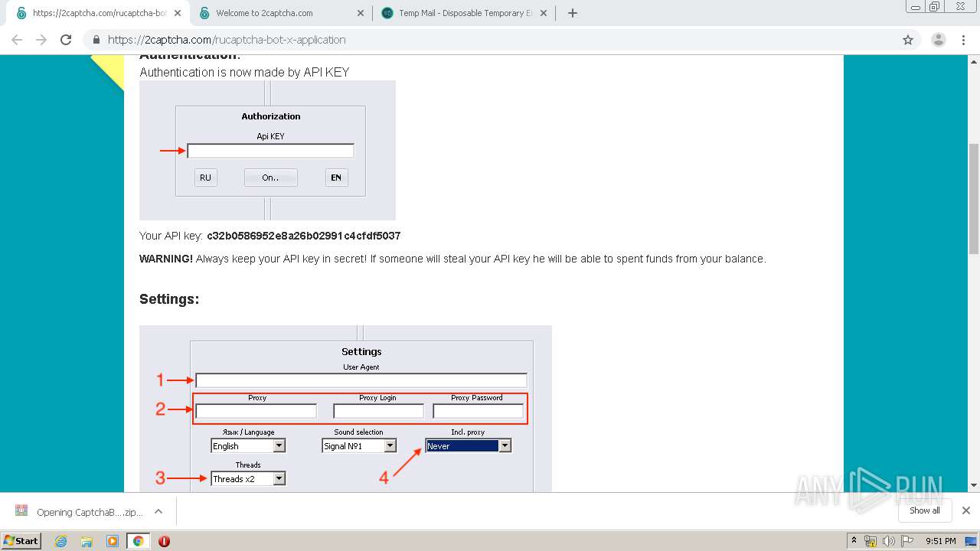Click the API key c32b0586952e8a26b02991c4cfdf5037
The image size is (980, 551).
pos(304,236)
